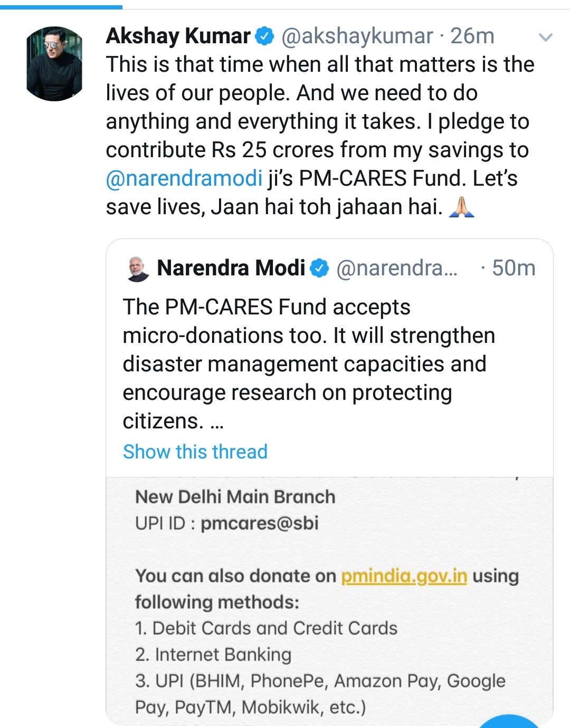Click the @narendramodi mention
This screenshot has height=728, width=570.
point(184,178)
